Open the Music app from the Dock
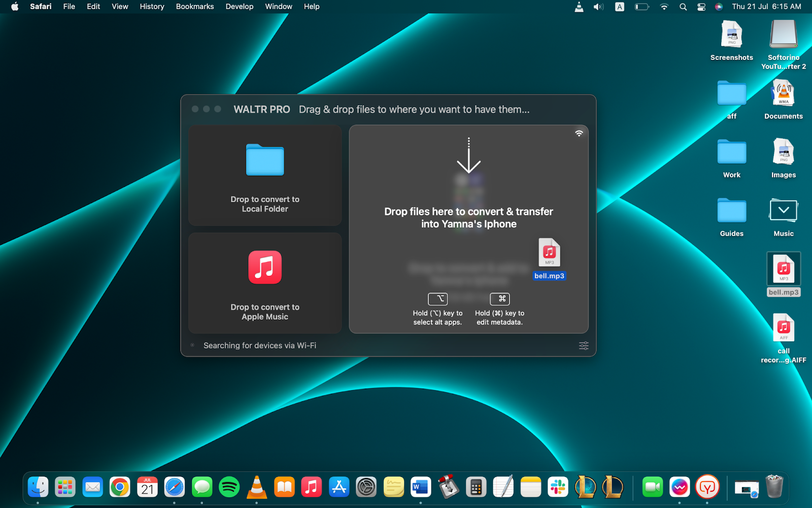 click(x=312, y=487)
